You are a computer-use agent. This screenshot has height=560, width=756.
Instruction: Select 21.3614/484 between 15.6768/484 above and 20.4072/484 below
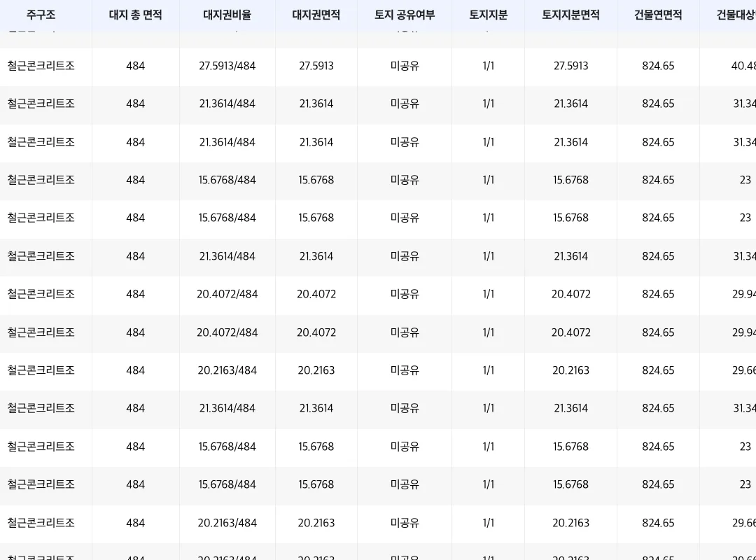click(x=227, y=256)
